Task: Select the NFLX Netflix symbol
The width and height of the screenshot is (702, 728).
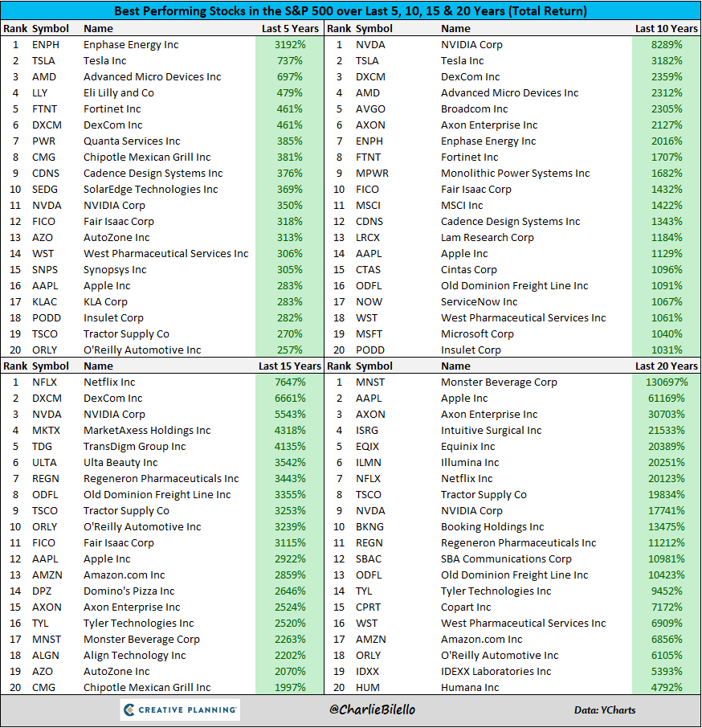Action: pyautogui.click(x=46, y=382)
